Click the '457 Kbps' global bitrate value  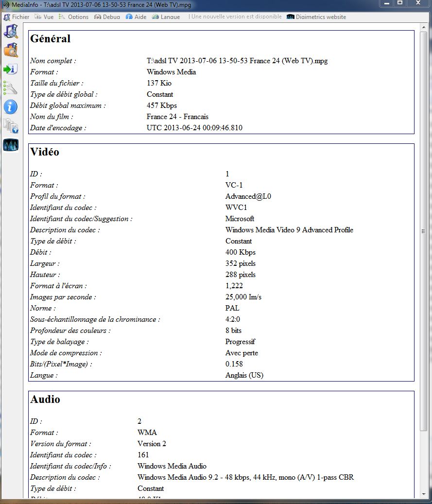pyautogui.click(x=162, y=105)
